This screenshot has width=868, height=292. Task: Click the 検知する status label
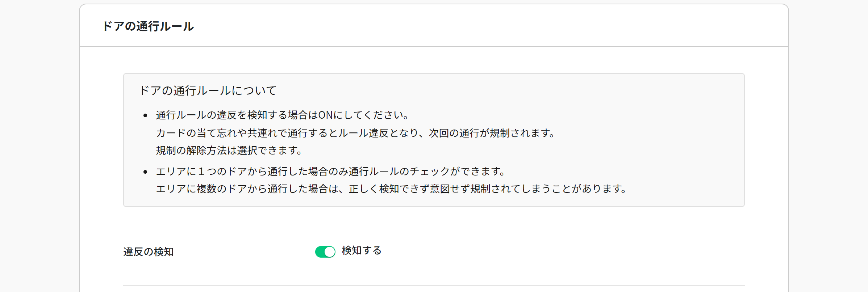click(x=361, y=250)
